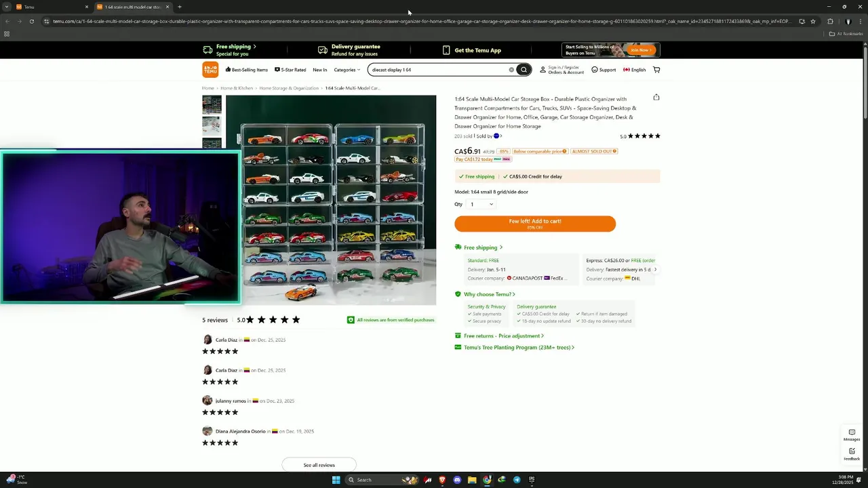Open a new browser tab
The height and width of the screenshot is (488, 868).
tap(179, 7)
